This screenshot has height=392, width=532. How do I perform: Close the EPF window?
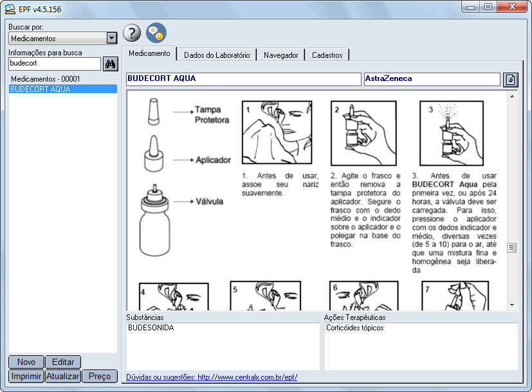coord(512,7)
